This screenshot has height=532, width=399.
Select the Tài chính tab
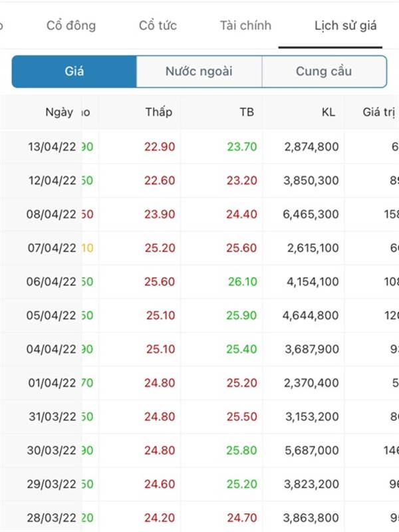[x=245, y=26]
